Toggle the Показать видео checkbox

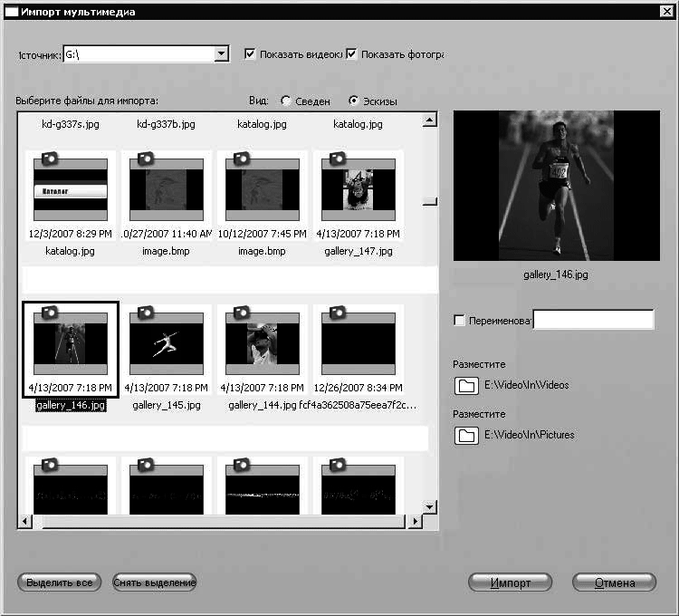[250, 53]
